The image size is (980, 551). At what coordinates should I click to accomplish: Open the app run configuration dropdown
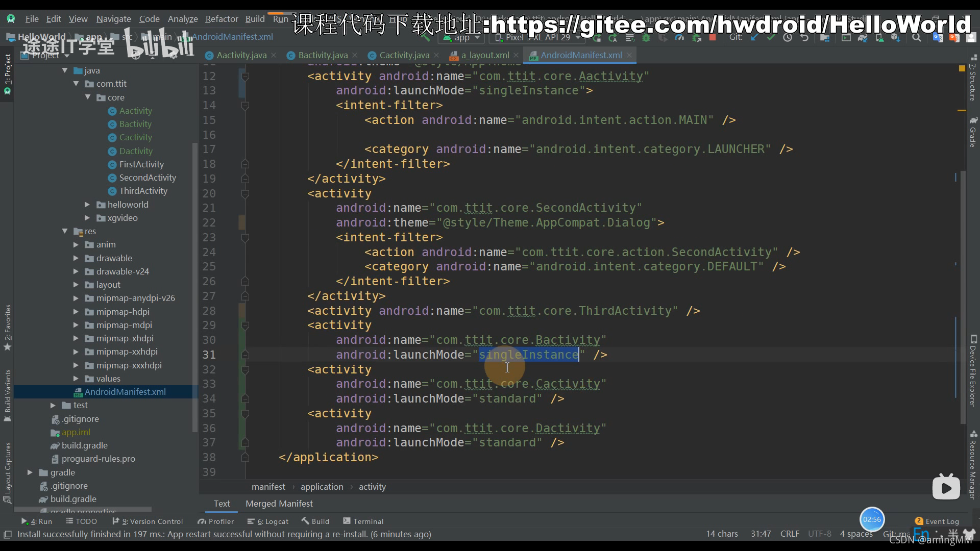pos(462,37)
